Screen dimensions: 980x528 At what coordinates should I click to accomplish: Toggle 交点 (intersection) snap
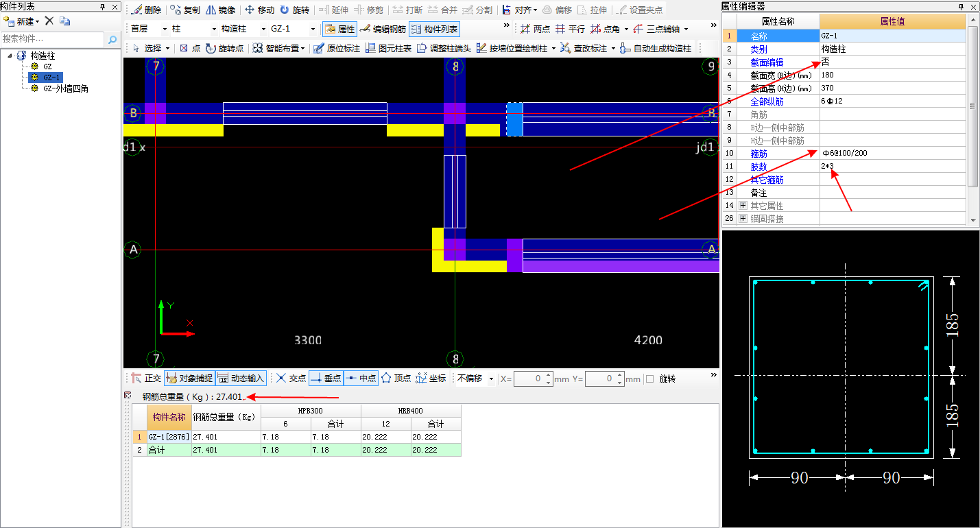[291, 379]
